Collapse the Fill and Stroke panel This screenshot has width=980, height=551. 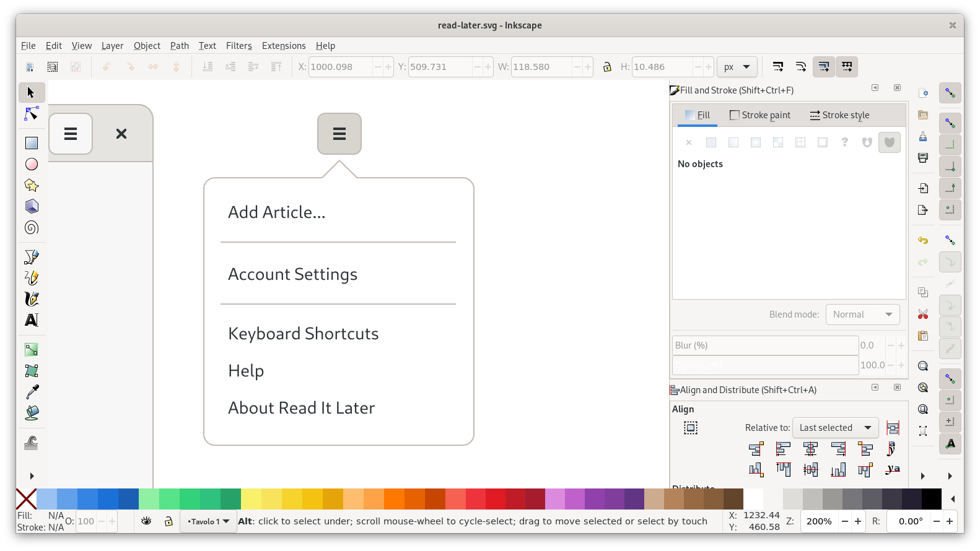[x=875, y=88]
